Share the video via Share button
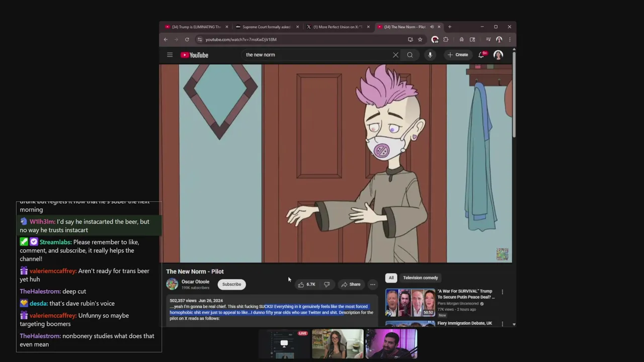644x362 pixels. [x=351, y=285]
